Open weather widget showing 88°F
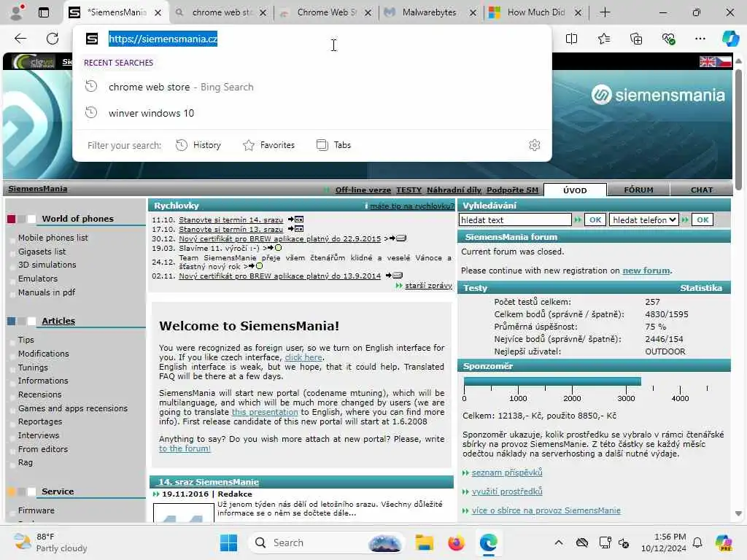Image resolution: width=747 pixels, height=560 pixels. pos(50,542)
